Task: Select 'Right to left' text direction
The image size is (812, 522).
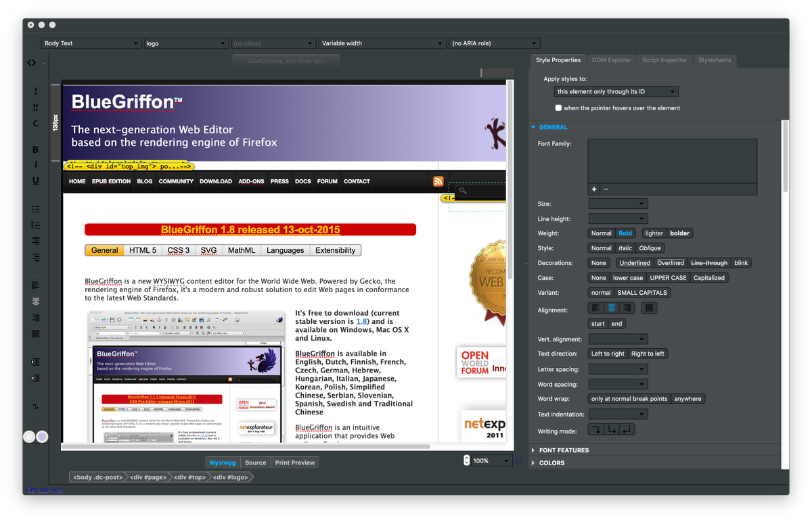Action: (648, 354)
